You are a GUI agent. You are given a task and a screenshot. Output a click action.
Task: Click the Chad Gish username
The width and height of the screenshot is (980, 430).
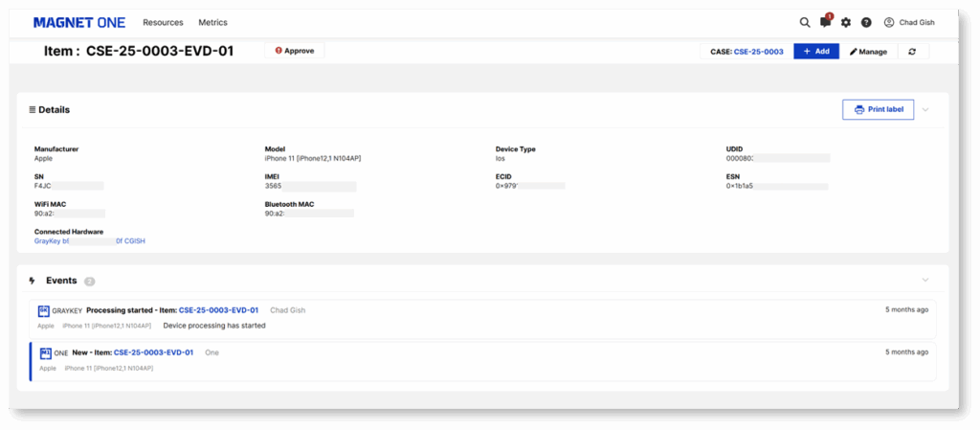(x=917, y=22)
